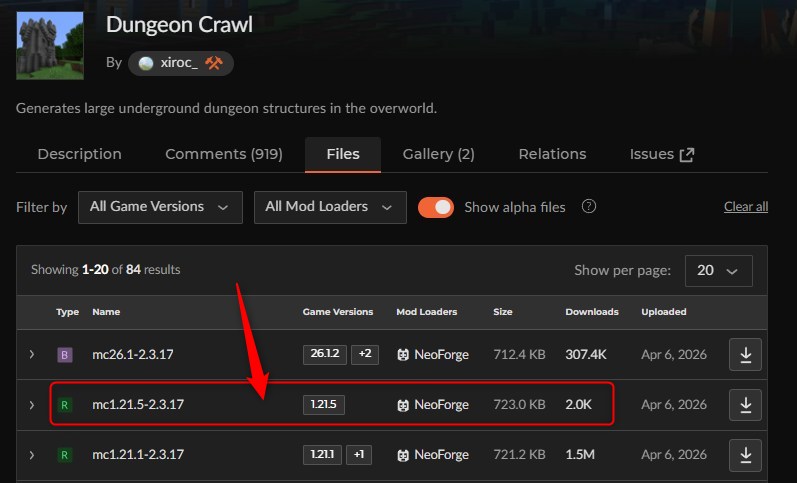Viewport: 797px width, 483px height.
Task: Click the Release badge on mc1.21.1-2.3.17
Action: 65,455
